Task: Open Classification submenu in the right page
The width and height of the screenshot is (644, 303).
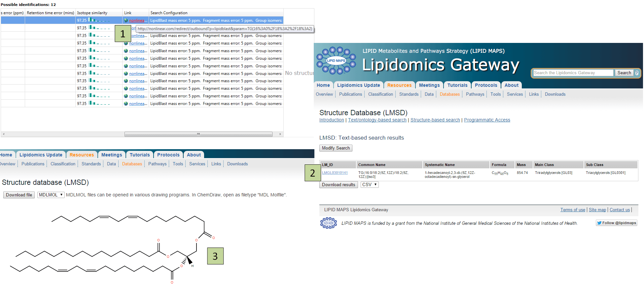Action: 380,94
